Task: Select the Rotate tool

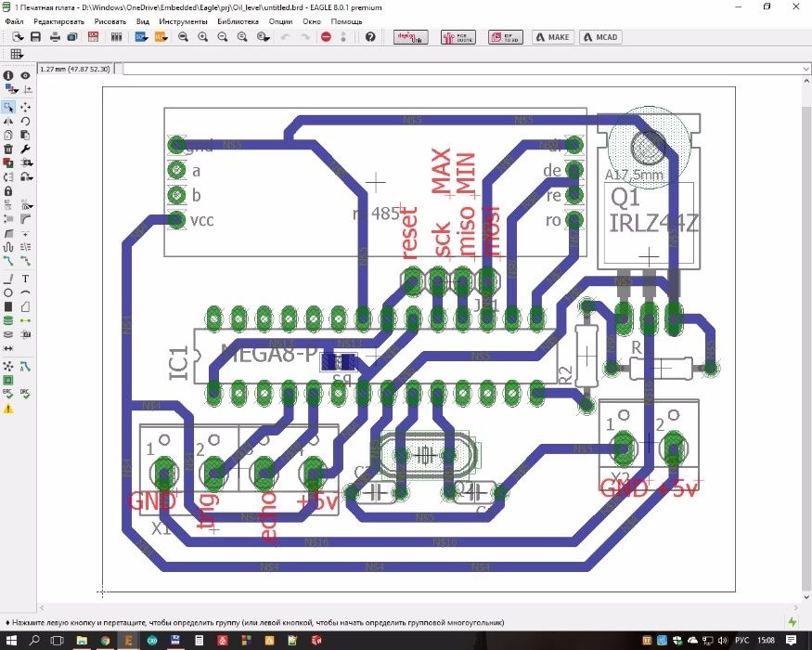Action: [x=25, y=121]
